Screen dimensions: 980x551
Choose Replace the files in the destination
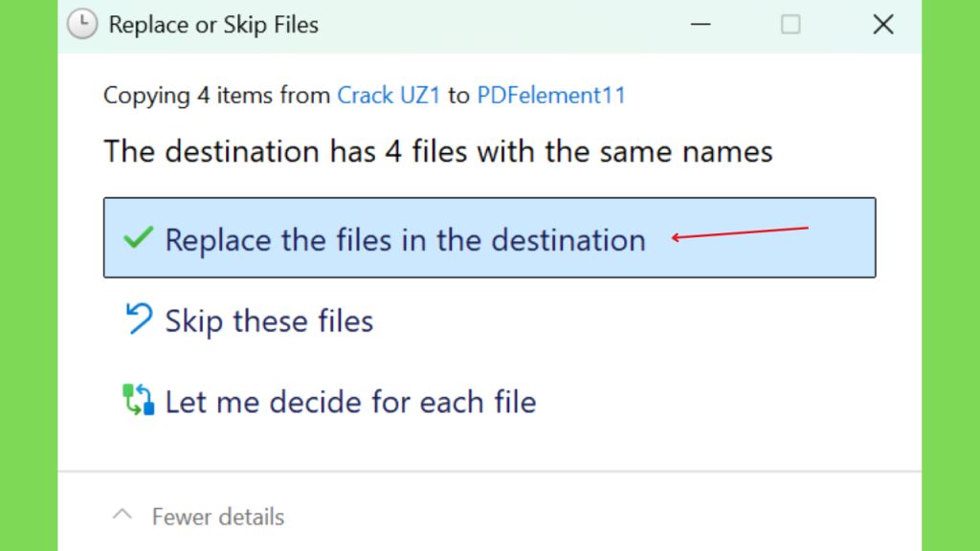[489, 237]
